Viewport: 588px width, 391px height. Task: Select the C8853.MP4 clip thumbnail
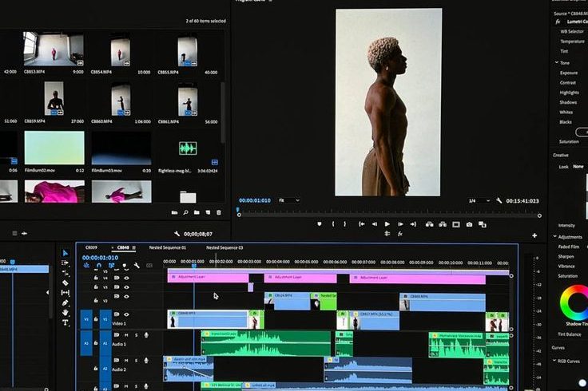(x=54, y=49)
